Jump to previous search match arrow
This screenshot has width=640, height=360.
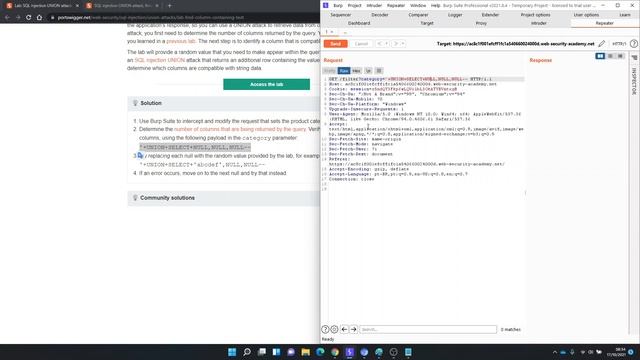tap(344, 329)
